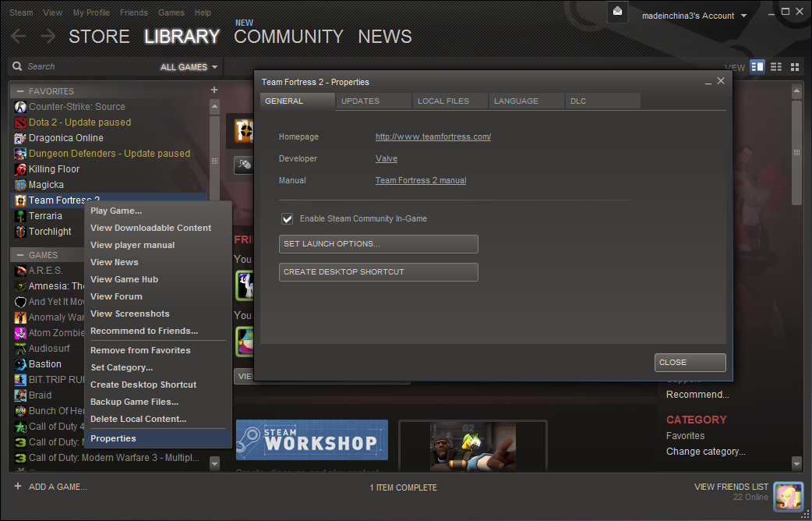
Task: Open the DLC tab
Action: (x=603, y=101)
